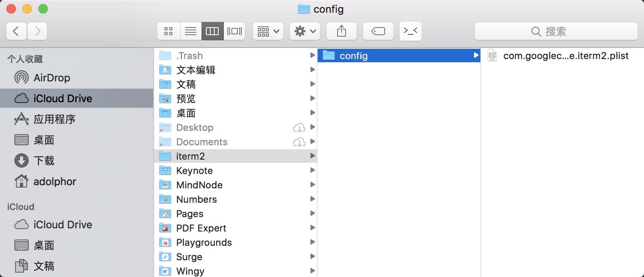Select the Pages folder
This screenshot has height=277, width=644.
click(235, 214)
